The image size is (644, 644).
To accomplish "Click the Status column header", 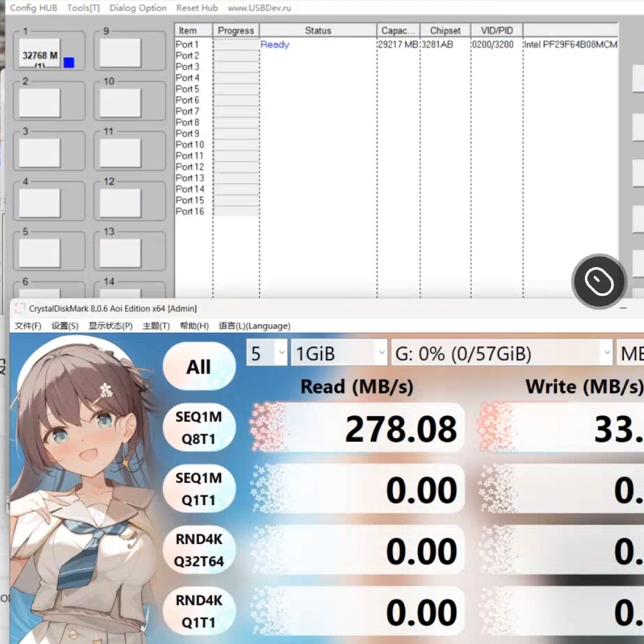I will [x=318, y=31].
